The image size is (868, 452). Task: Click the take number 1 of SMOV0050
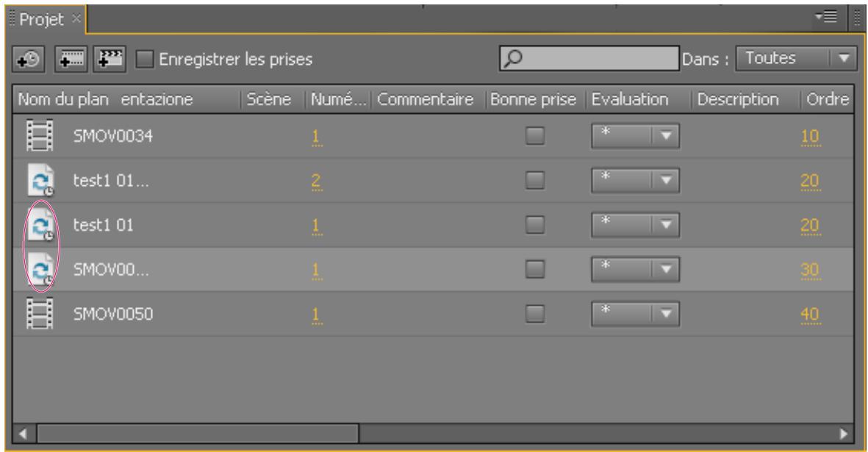pos(316,315)
